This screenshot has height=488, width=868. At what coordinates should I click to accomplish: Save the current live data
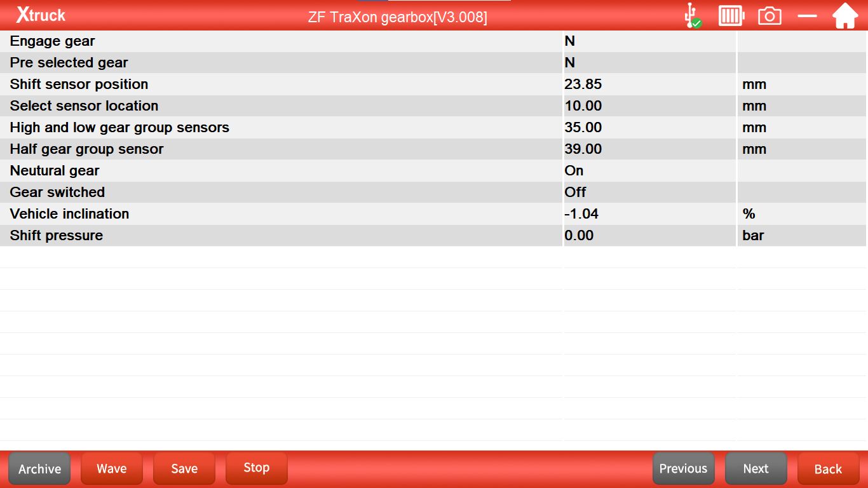click(184, 469)
